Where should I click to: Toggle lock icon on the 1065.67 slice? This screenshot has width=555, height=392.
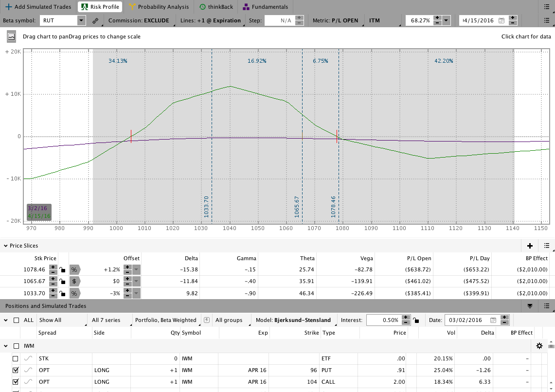coord(62,281)
